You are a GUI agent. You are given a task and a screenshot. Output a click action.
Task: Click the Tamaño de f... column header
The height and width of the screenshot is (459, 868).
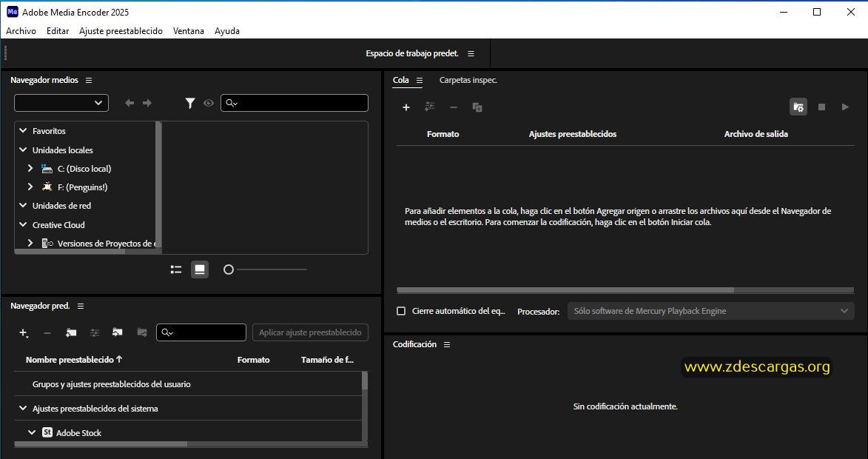[327, 360]
